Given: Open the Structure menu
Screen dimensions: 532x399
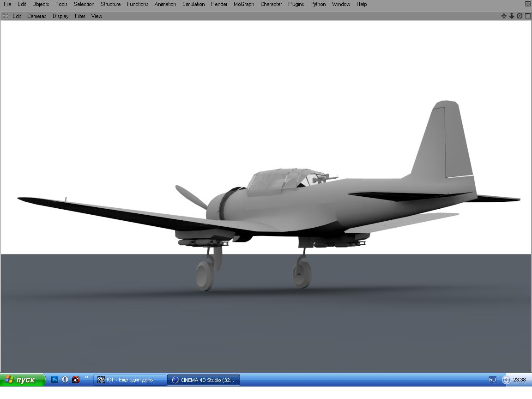Looking at the screenshot, I should 111,4.
